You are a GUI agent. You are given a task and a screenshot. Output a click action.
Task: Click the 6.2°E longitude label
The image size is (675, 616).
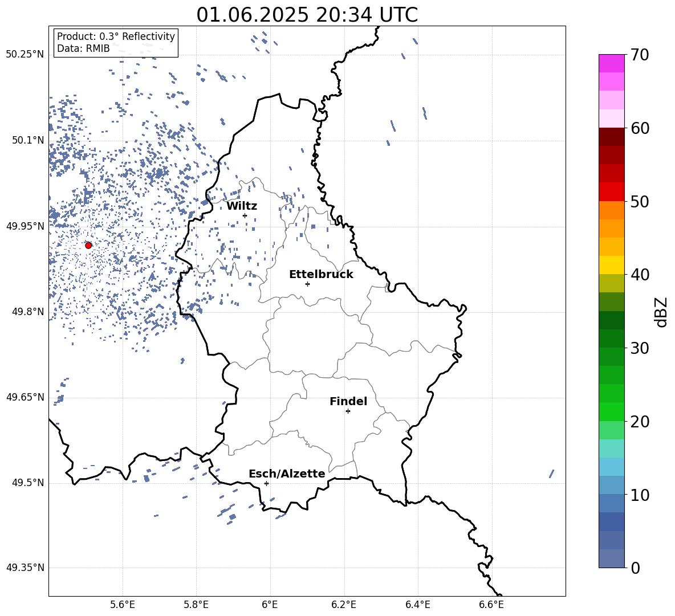pos(344,605)
